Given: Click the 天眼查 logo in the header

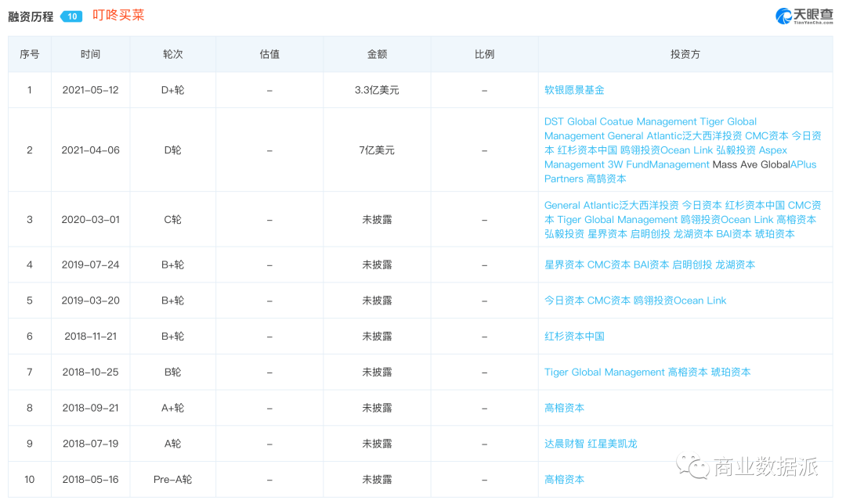Looking at the screenshot, I should click(804, 16).
